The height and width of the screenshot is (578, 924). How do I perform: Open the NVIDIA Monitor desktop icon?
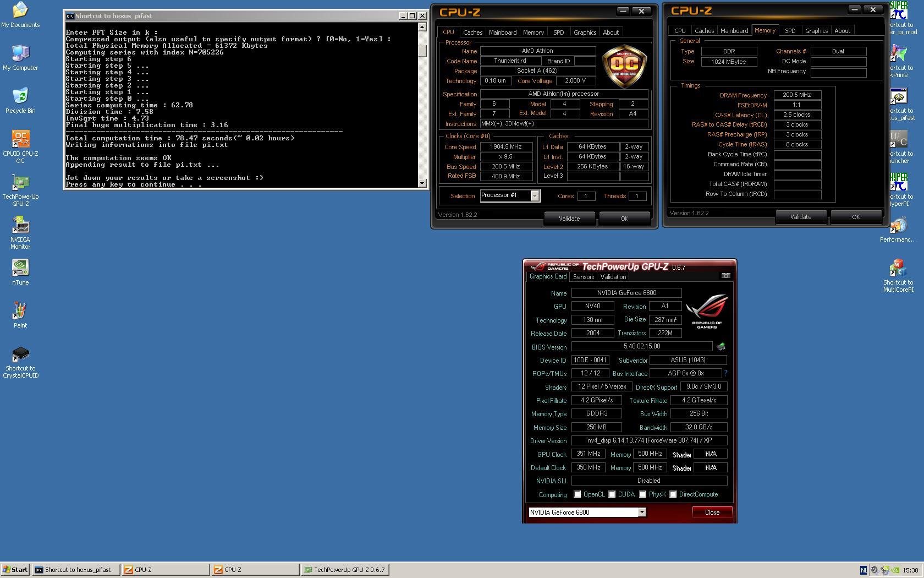pyautogui.click(x=20, y=233)
